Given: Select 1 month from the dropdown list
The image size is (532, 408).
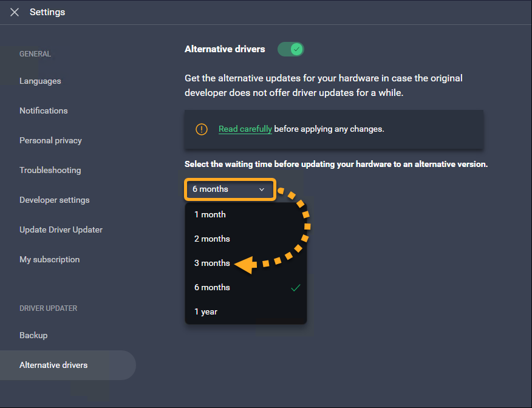Looking at the screenshot, I should (x=210, y=214).
